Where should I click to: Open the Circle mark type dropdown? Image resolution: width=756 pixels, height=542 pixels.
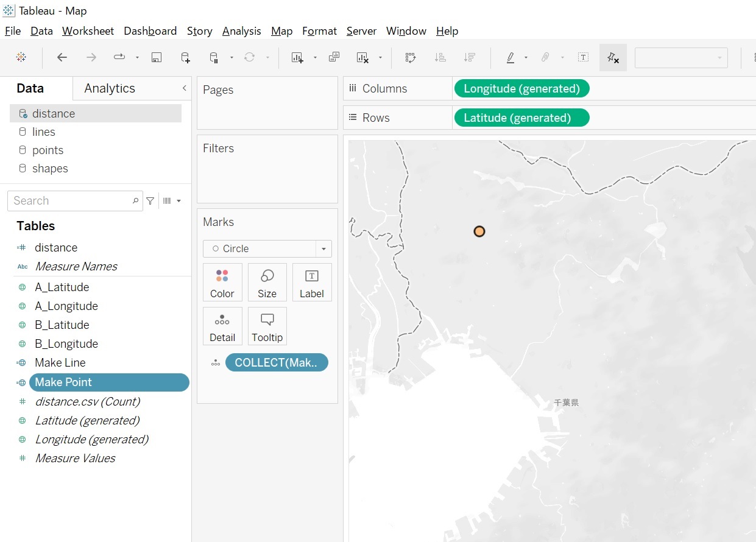[x=323, y=248]
